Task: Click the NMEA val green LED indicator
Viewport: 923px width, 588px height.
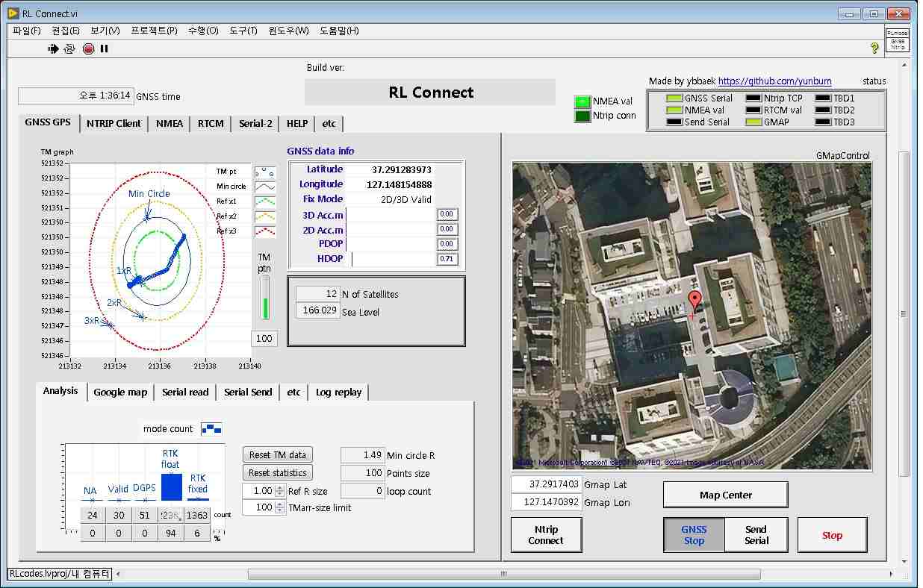Action: [x=582, y=101]
